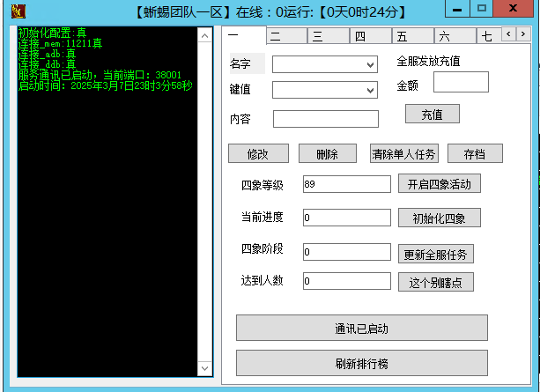
Task: Click the log panel scroll down arrow
Action: pos(205,367)
